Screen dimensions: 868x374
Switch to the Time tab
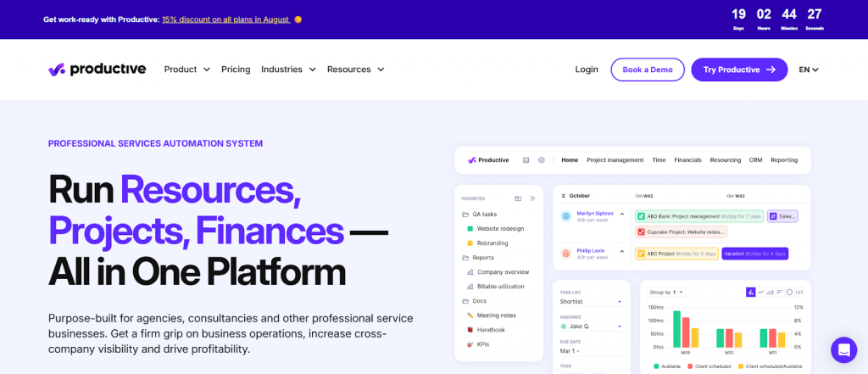[x=659, y=160]
